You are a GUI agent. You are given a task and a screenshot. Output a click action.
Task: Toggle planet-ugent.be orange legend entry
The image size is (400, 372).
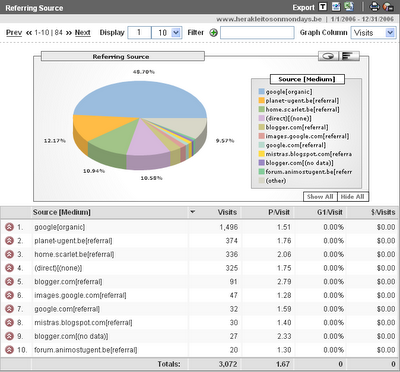click(299, 101)
